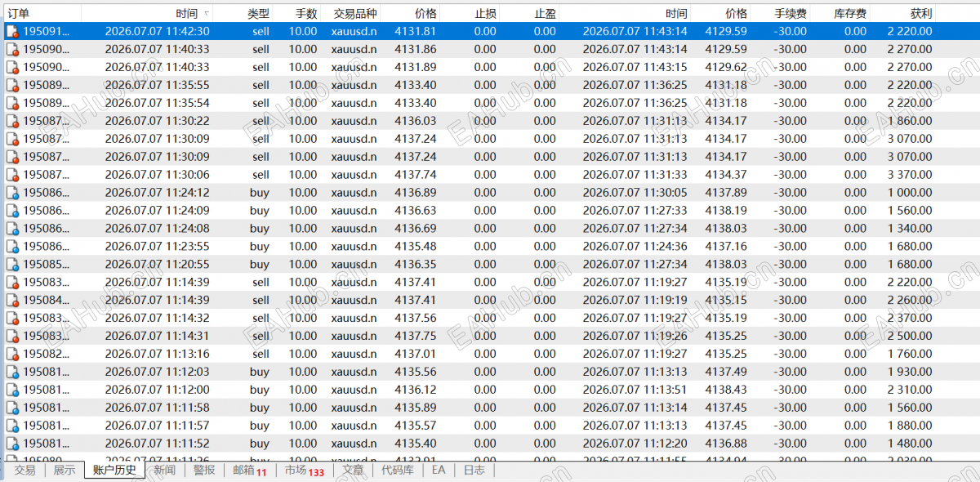Click the close price 4129.62
The image size is (980, 482).
[726, 68]
